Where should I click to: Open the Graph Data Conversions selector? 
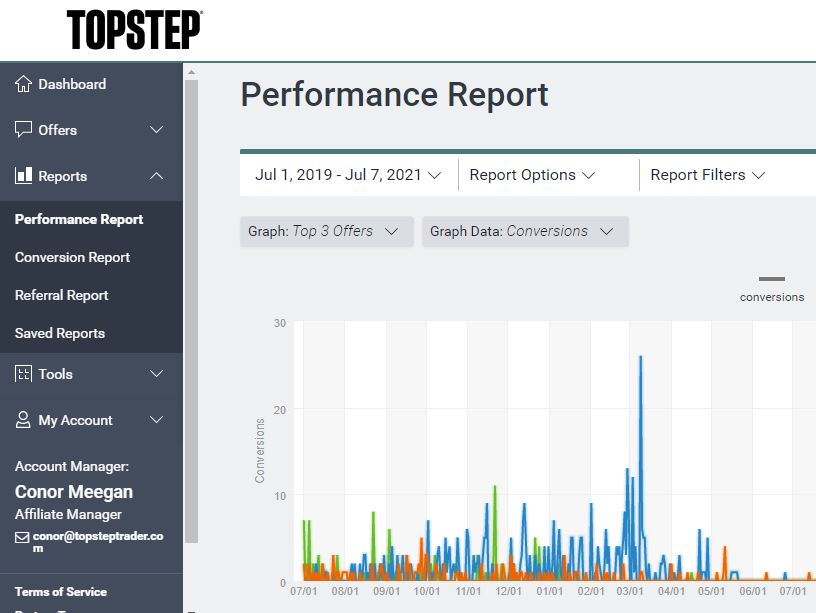click(x=524, y=231)
